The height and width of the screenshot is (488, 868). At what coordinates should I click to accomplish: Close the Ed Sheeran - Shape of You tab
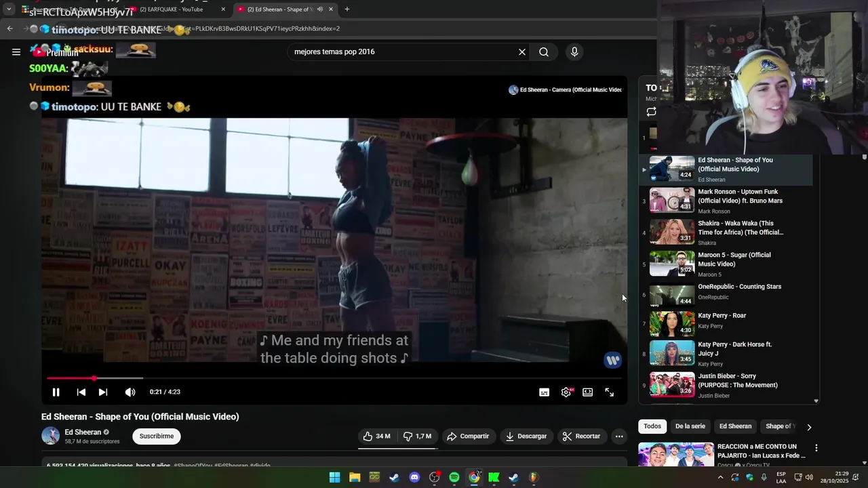click(x=331, y=9)
